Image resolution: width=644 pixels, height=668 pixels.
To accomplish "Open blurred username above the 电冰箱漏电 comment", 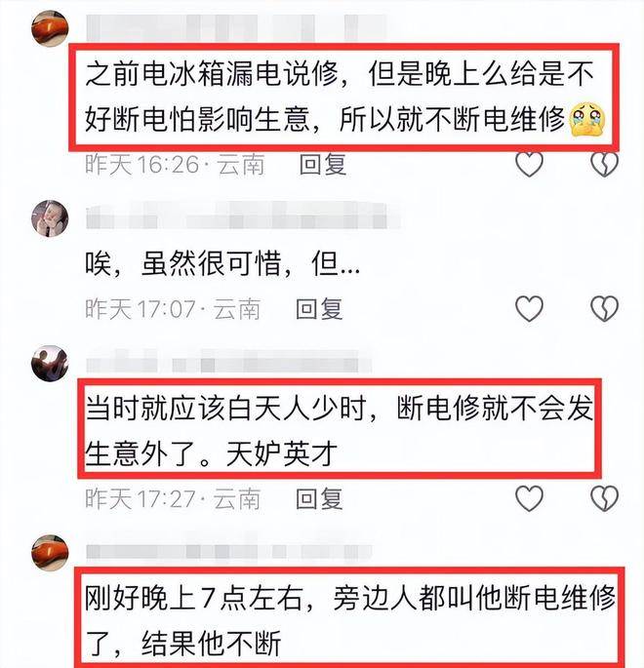I will 236,27.
